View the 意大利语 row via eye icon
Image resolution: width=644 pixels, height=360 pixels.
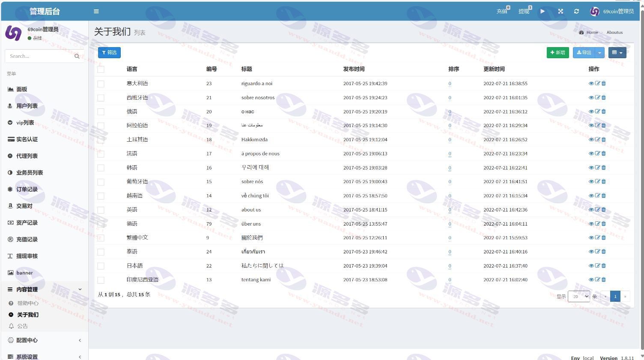(x=591, y=83)
